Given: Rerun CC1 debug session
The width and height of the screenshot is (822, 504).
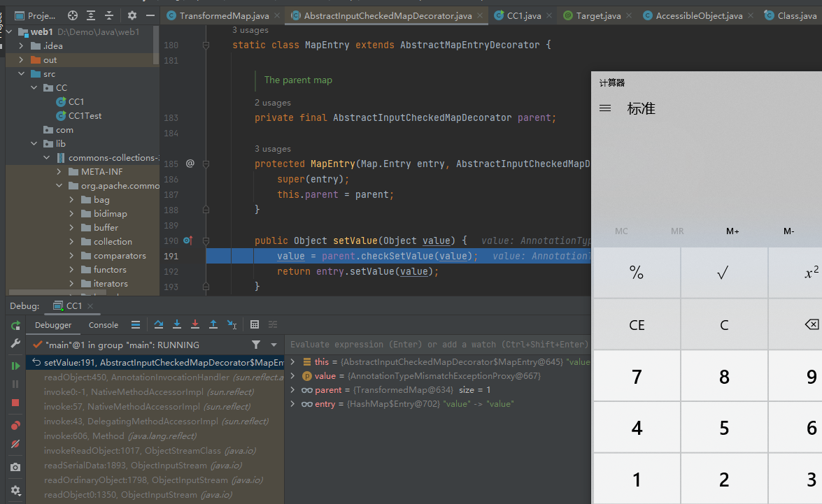Looking at the screenshot, I should click(15, 325).
